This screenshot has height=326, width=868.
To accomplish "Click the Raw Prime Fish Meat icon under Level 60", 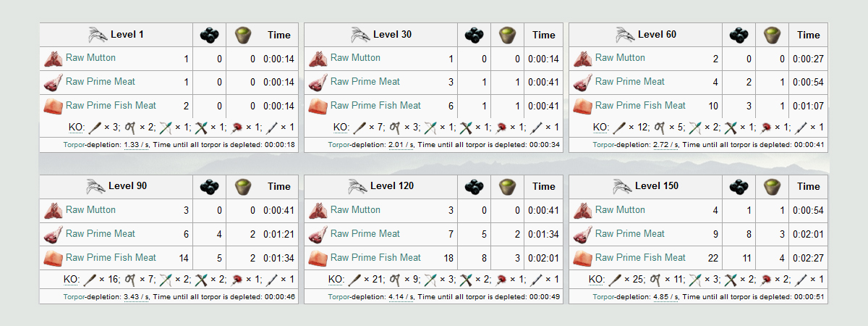I will (x=583, y=106).
